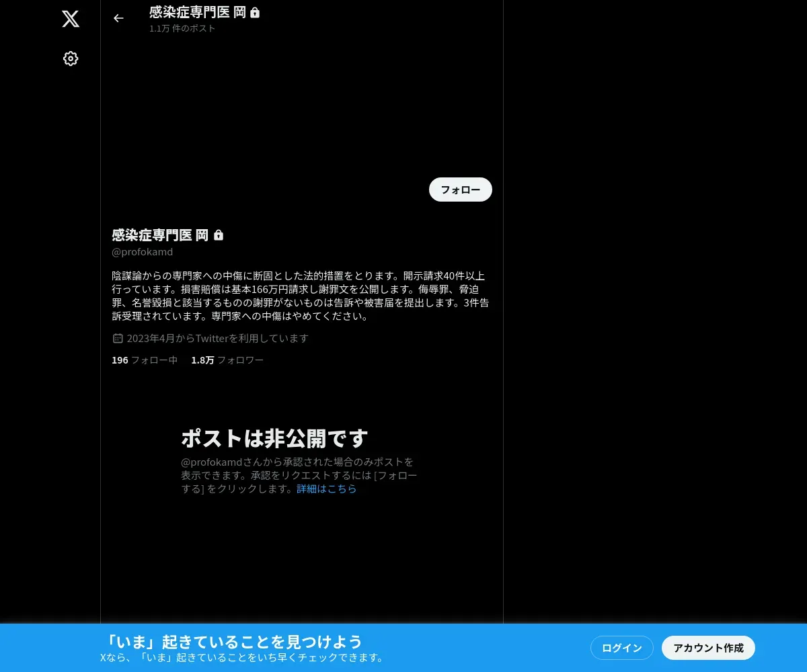Click the bio text starting 陰謀論からの専門家
Viewport: 807px width, 672px height.
tap(301, 296)
